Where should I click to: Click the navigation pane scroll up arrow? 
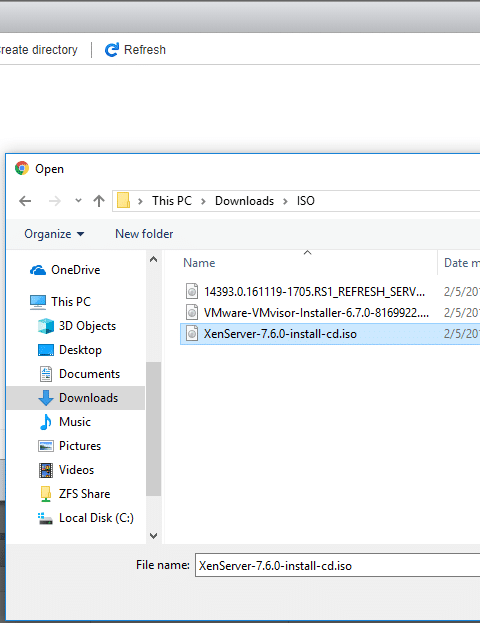(x=153, y=259)
